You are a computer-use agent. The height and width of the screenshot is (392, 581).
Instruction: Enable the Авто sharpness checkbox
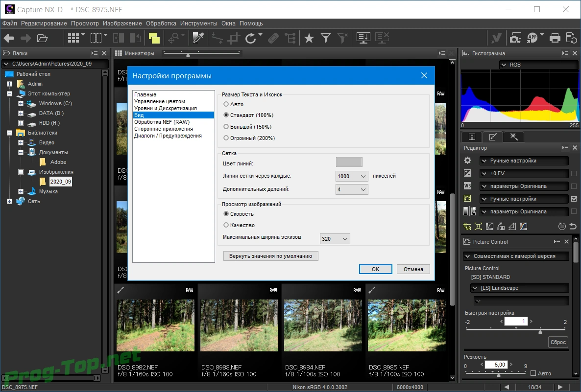(x=533, y=373)
